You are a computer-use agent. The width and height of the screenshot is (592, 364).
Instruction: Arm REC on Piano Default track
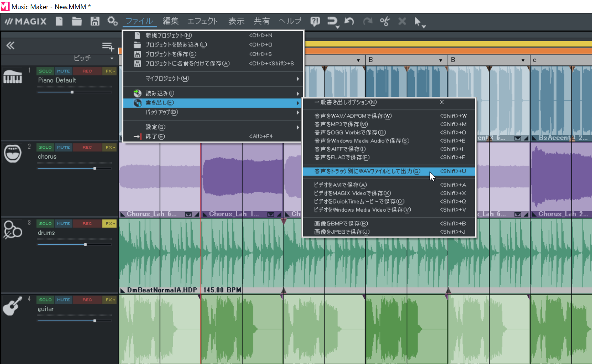click(87, 71)
